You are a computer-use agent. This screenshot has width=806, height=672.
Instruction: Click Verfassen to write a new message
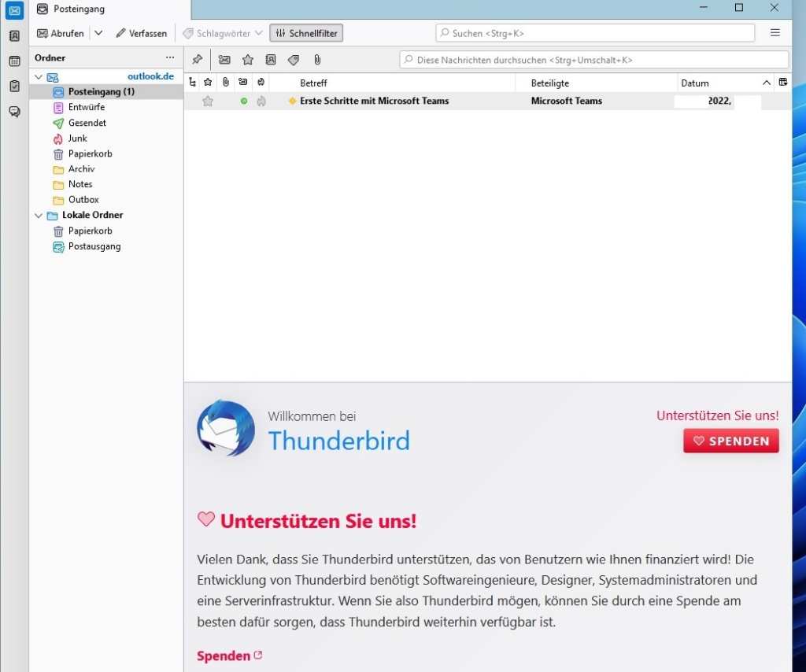pyautogui.click(x=142, y=33)
